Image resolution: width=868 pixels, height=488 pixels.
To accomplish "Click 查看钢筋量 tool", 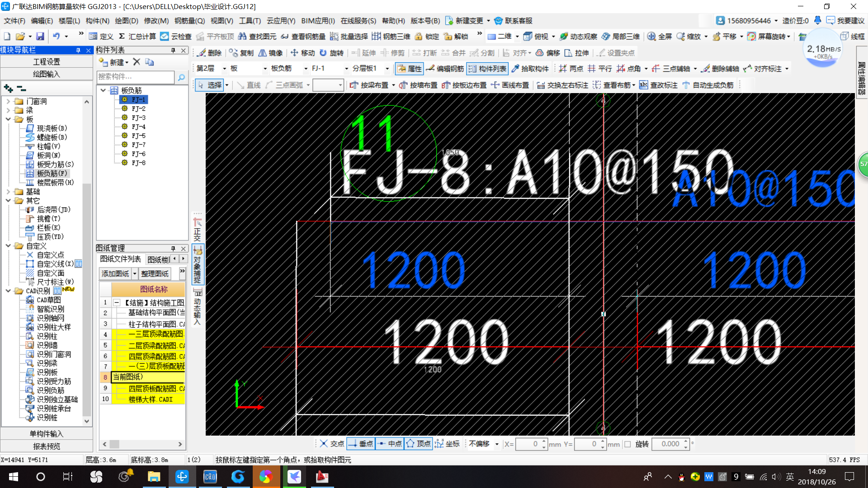I will [x=303, y=37].
